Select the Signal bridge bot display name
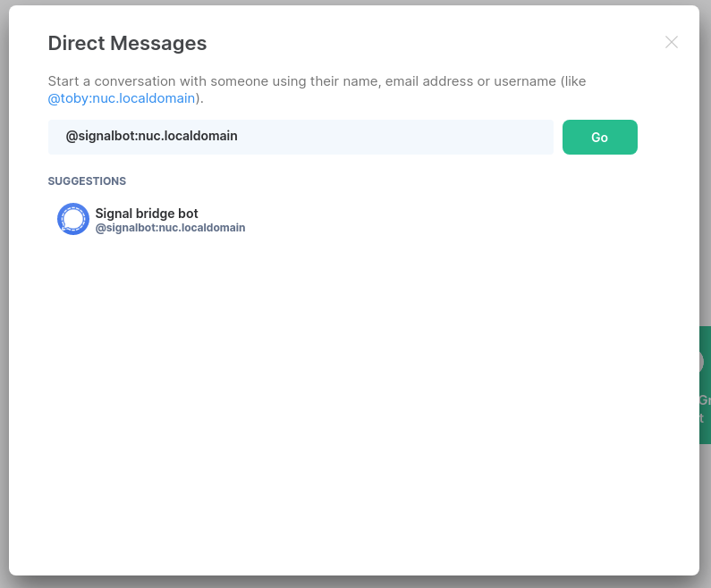711x588 pixels. 147,214
